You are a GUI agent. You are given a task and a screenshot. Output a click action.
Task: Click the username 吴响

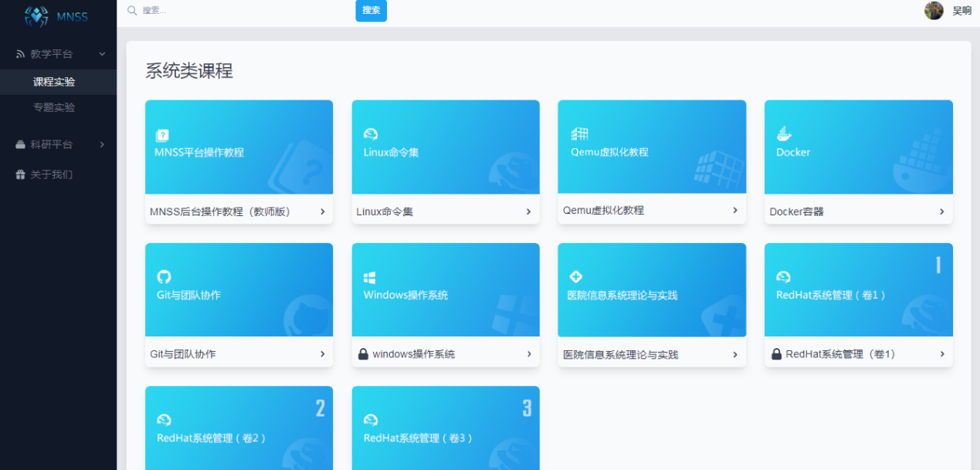(x=961, y=11)
